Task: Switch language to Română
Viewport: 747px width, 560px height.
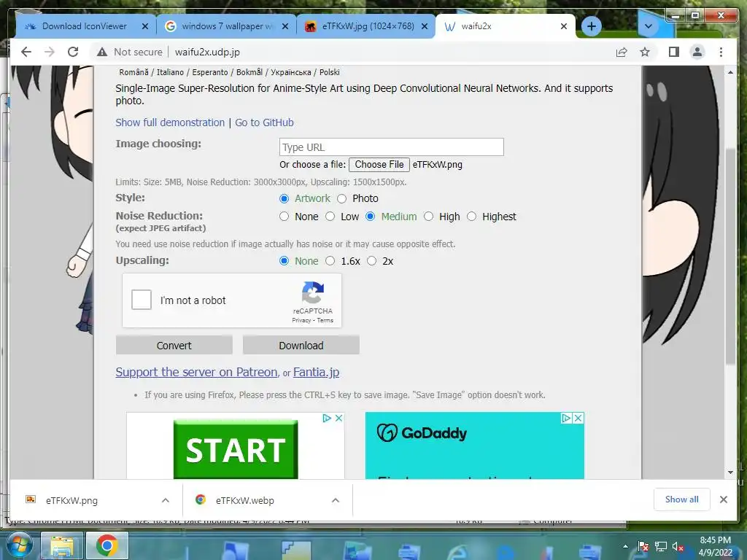Action: click(x=133, y=72)
